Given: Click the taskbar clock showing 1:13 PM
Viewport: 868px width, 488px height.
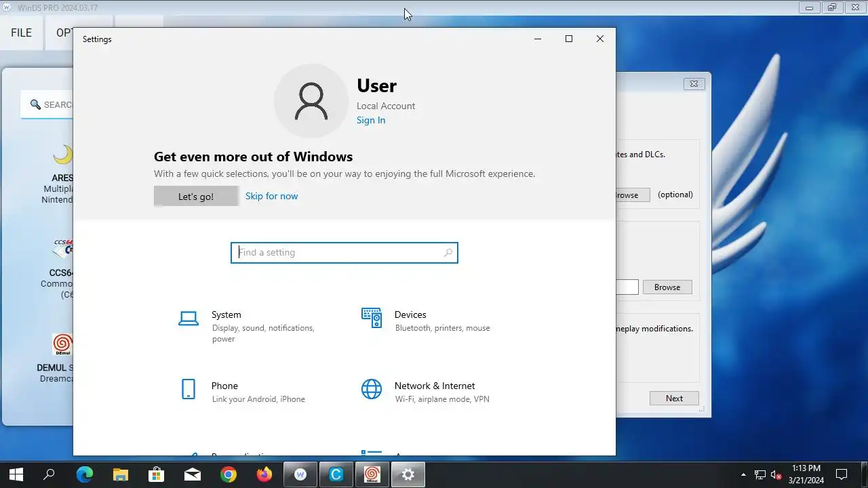Looking at the screenshot, I should tap(806, 474).
